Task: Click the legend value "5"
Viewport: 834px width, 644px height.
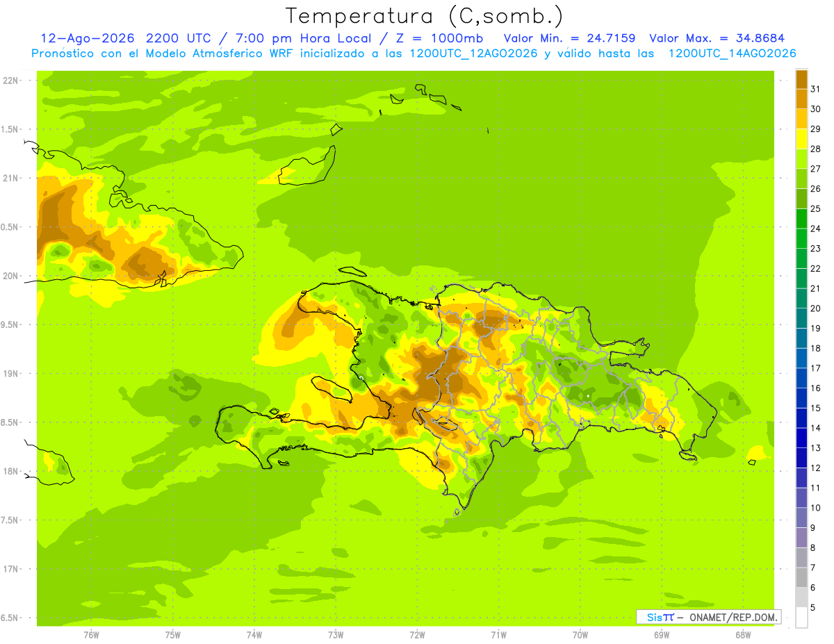Action: pos(813,607)
